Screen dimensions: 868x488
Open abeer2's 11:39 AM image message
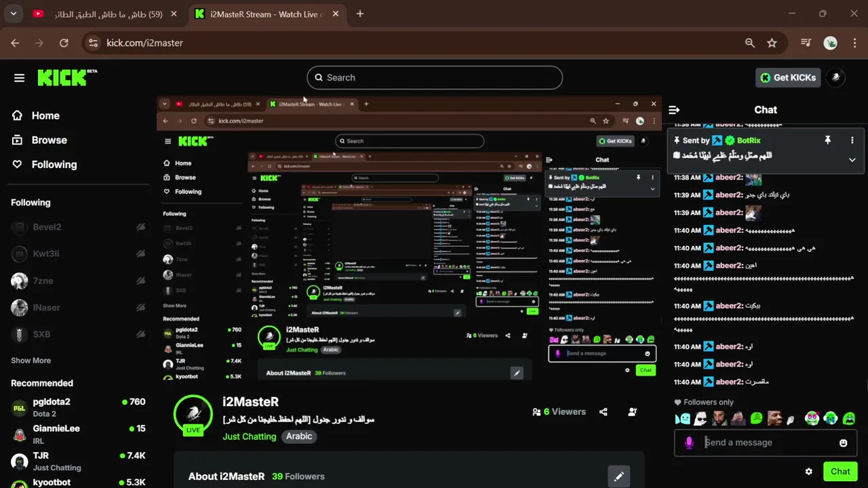(x=753, y=213)
